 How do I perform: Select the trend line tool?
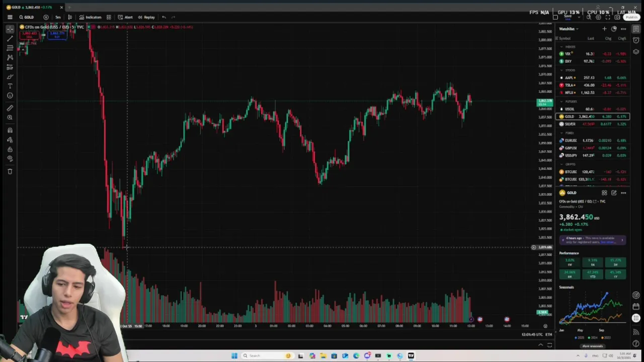(10, 39)
